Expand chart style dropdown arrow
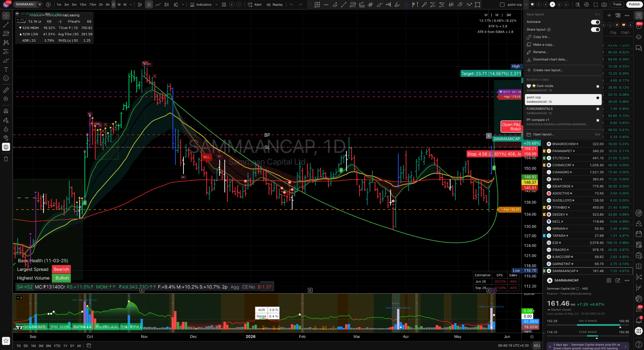644x350 pixels. [183, 5]
